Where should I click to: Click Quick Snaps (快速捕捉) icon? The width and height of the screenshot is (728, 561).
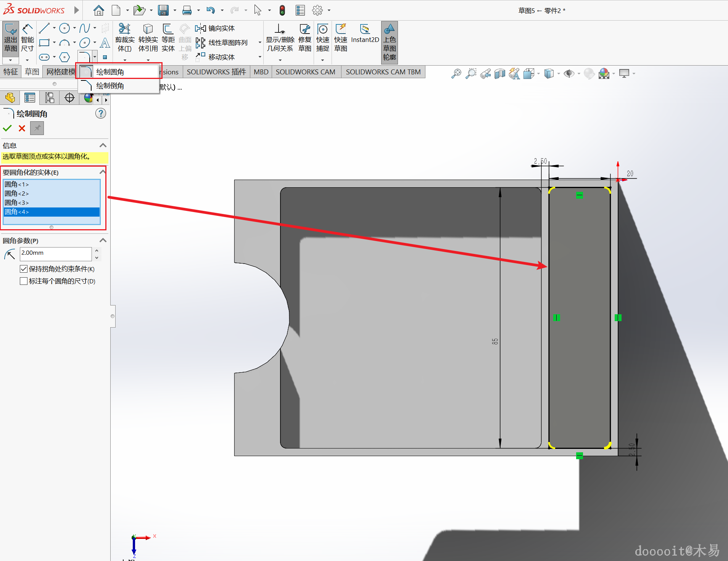coord(323,38)
